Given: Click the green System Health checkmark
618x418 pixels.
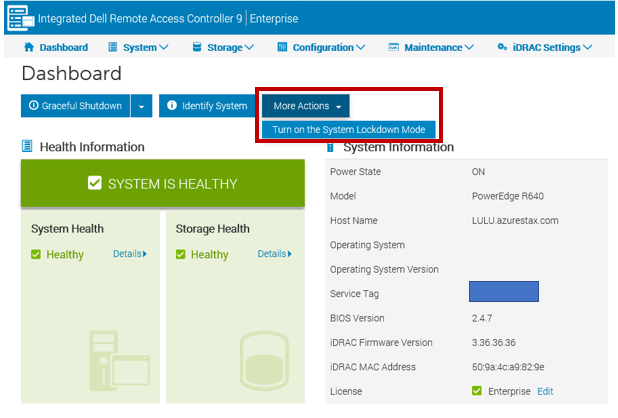Looking at the screenshot, I should [36, 254].
